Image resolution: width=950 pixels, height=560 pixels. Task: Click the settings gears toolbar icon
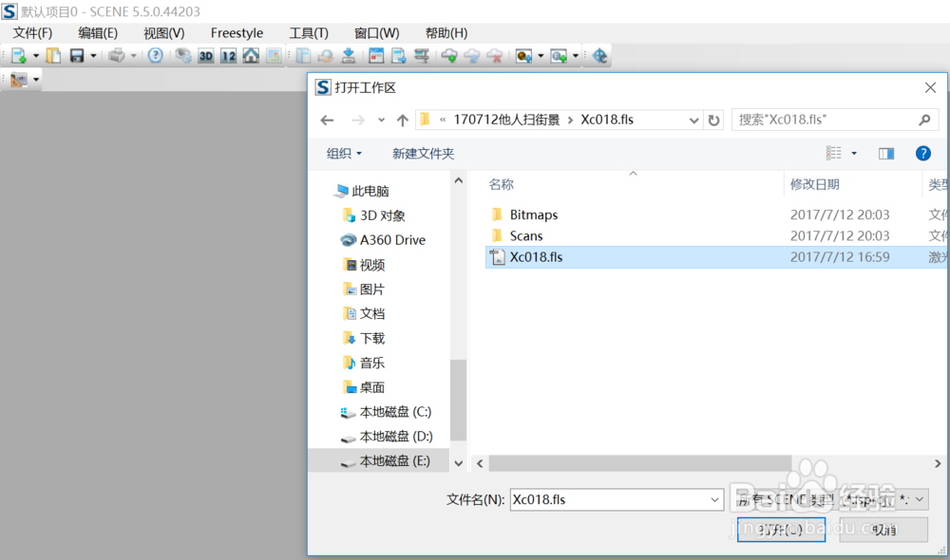pyautogui.click(x=183, y=56)
